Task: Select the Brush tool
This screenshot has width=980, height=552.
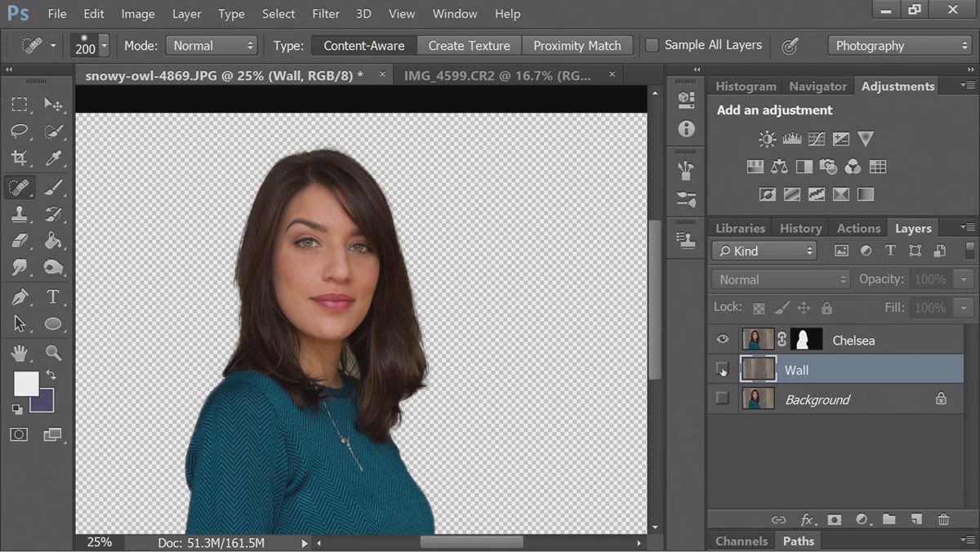Action: click(53, 187)
